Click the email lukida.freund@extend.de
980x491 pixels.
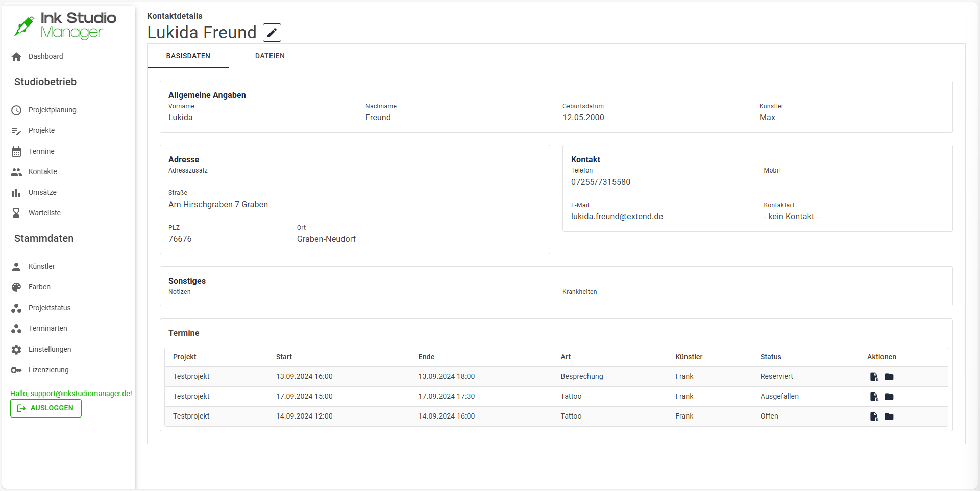[617, 217]
